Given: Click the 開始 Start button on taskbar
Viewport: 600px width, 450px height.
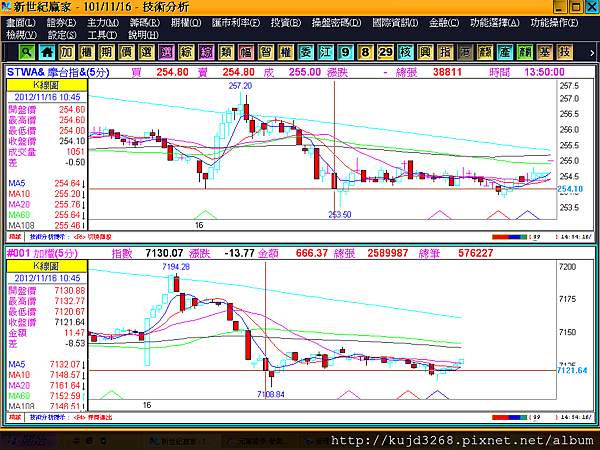Looking at the screenshot, I should point(29,441).
